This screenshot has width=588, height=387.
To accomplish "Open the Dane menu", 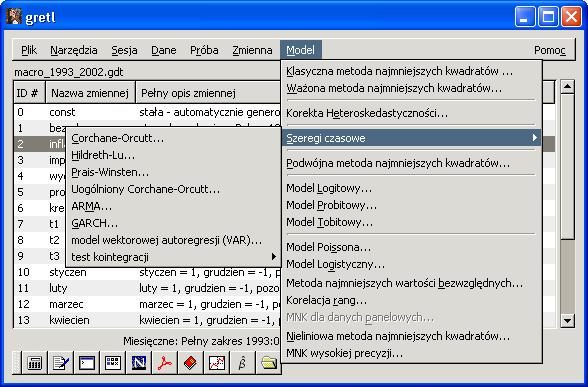I will (164, 50).
